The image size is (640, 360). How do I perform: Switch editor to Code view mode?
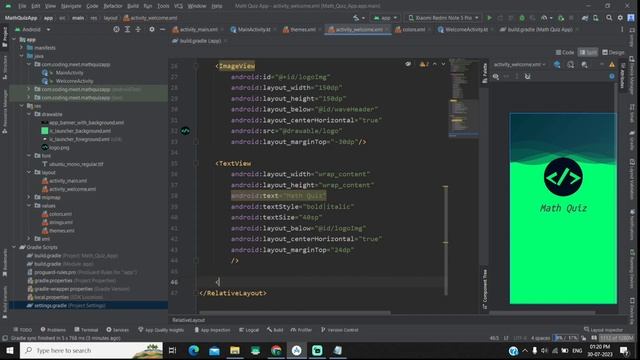pos(565,52)
